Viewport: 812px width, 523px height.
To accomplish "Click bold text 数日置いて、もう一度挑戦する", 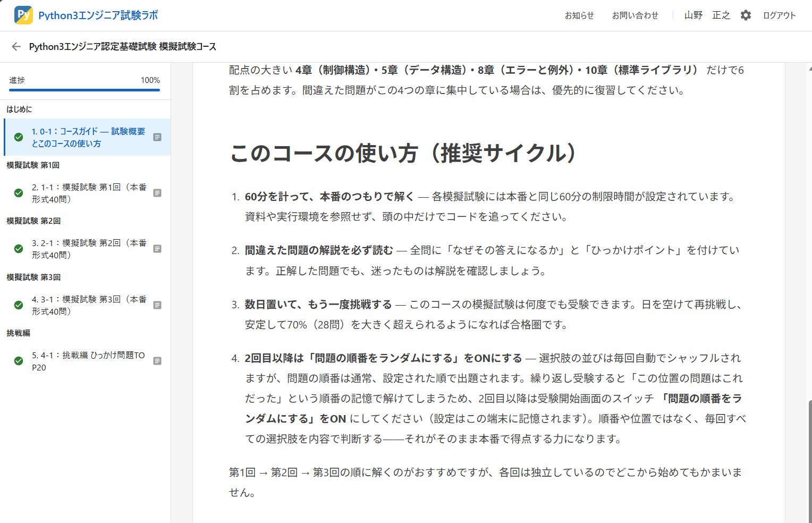I will click(318, 305).
